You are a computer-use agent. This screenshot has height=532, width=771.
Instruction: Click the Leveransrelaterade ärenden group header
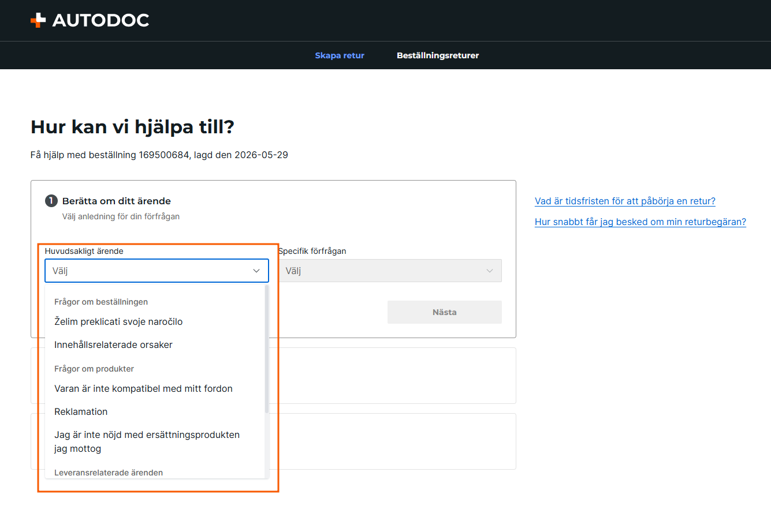pos(109,473)
